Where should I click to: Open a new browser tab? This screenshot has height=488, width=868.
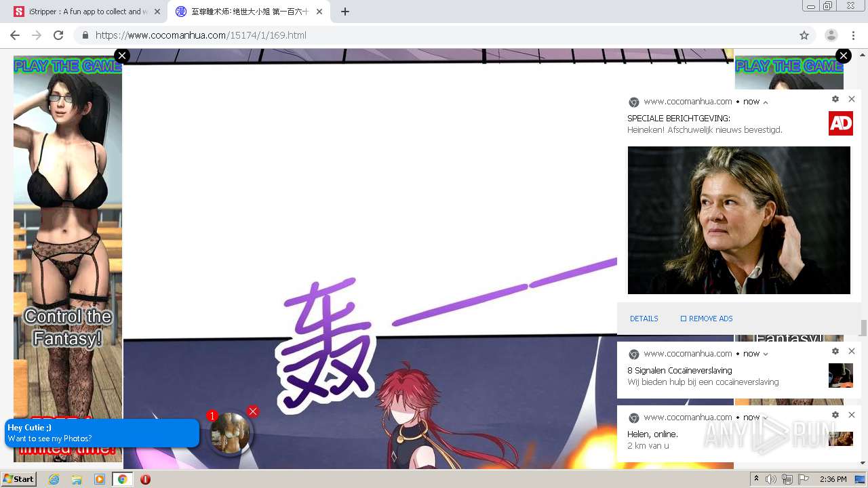pyautogui.click(x=345, y=12)
